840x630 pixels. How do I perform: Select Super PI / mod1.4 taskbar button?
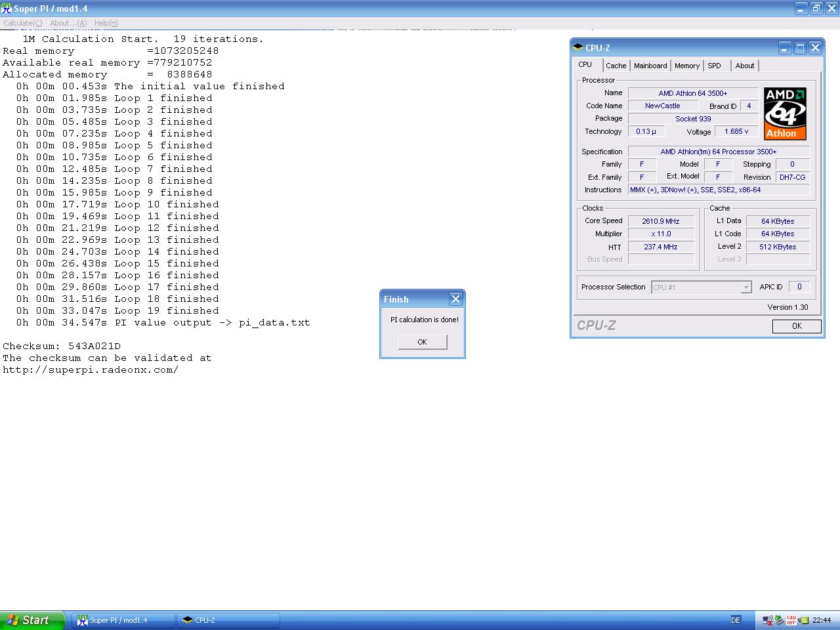point(123,620)
